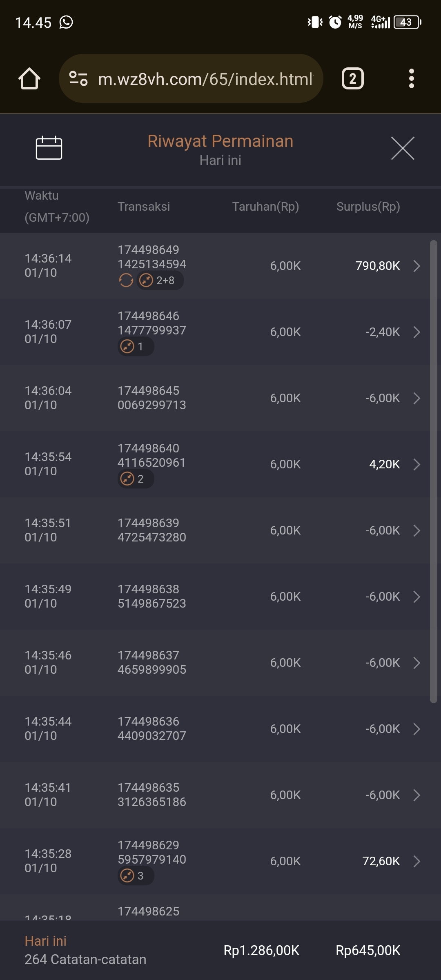Screen dimensions: 441x980
Task: Tap the 2+8 free spin badge
Action: coord(160,281)
